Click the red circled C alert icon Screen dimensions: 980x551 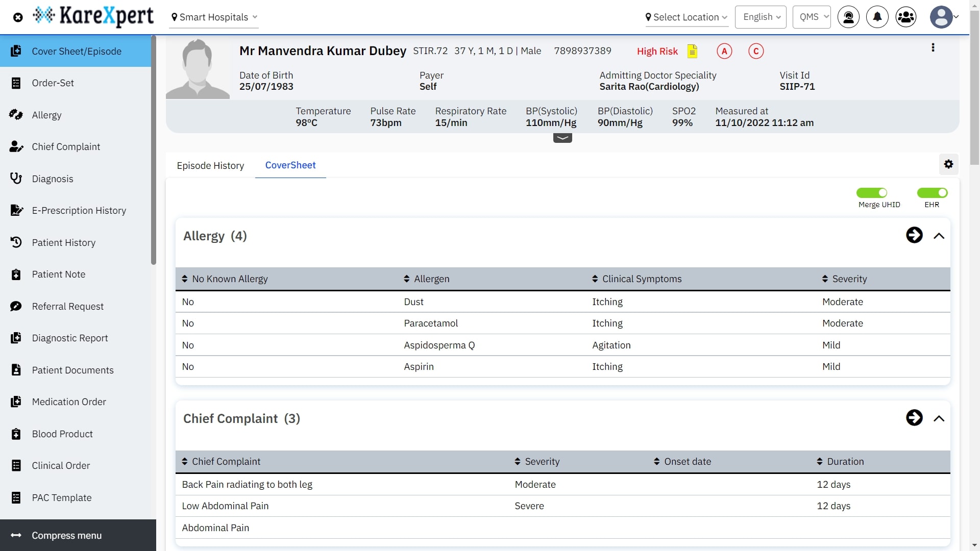[x=756, y=51]
